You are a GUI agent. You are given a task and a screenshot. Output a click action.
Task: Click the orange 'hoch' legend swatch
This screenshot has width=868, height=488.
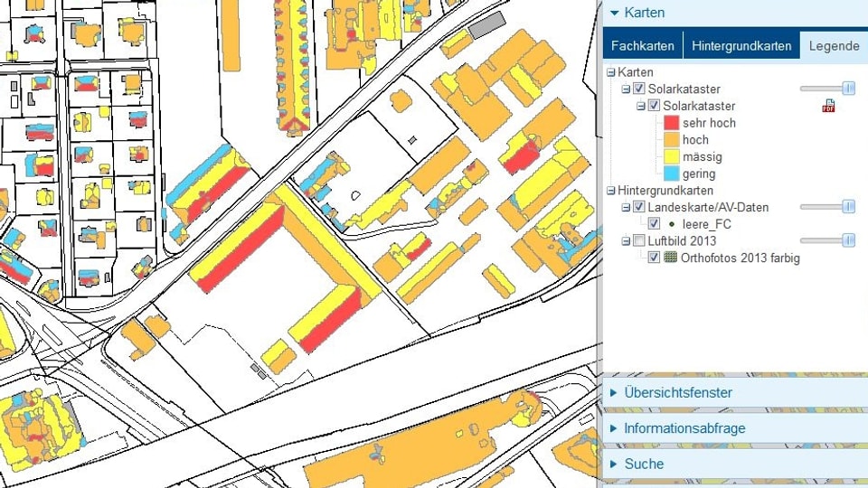(671, 139)
